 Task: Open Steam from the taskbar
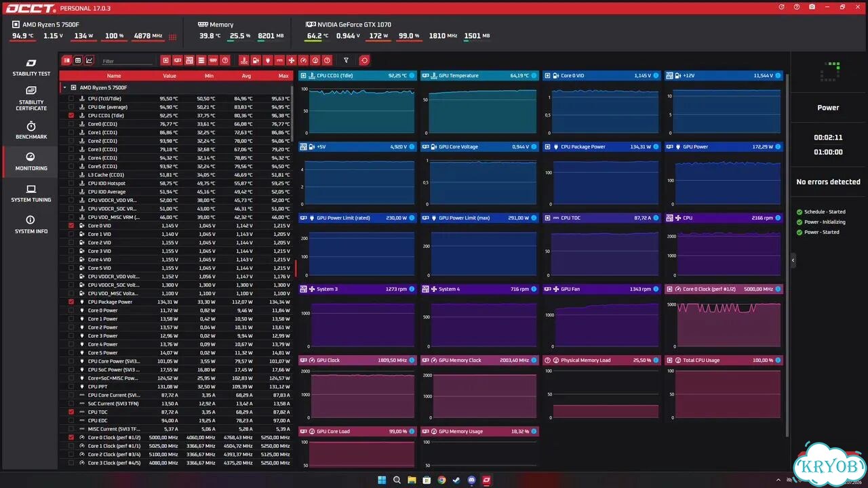coord(456,480)
